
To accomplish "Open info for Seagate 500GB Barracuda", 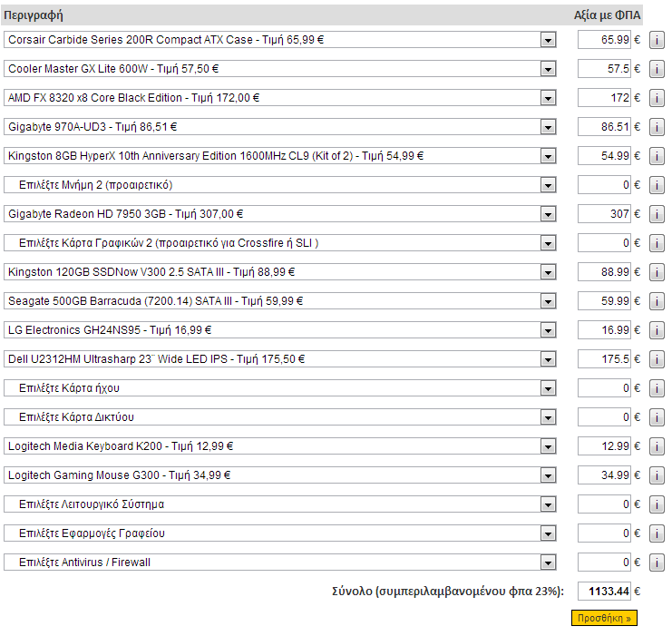I will click(x=657, y=301).
